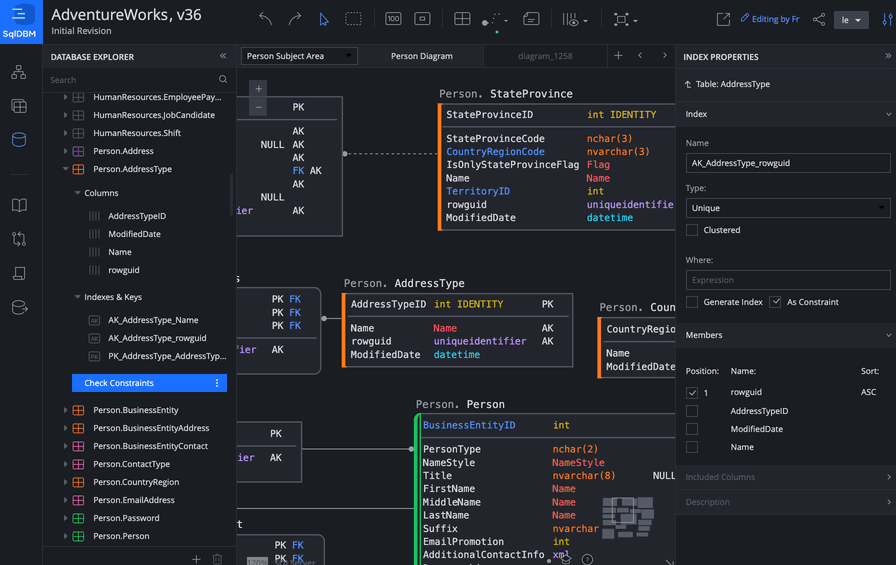Screen dimensions: 896x565
Task: Switch to the diagram_1258 tab
Action: pos(545,56)
